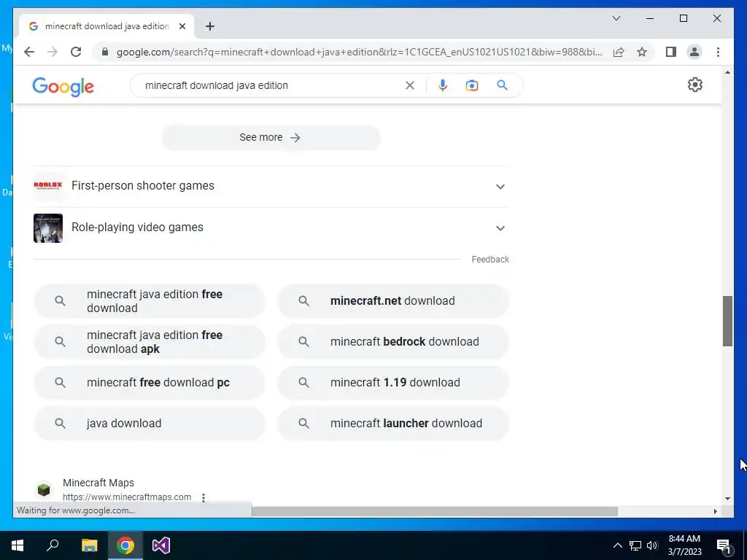
Task: Start voice search with the microphone icon
Action: 443,85
